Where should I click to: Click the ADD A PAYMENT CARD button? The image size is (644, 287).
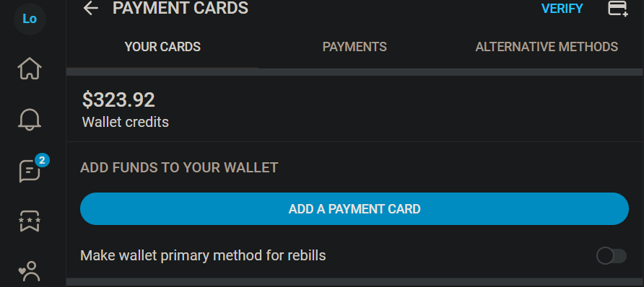tap(354, 208)
